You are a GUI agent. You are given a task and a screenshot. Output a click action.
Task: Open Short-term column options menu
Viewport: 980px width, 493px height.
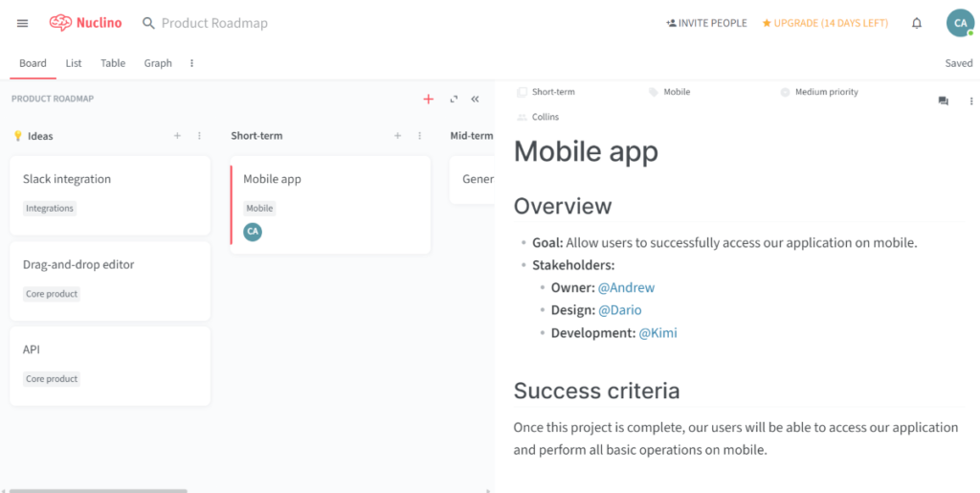(419, 136)
